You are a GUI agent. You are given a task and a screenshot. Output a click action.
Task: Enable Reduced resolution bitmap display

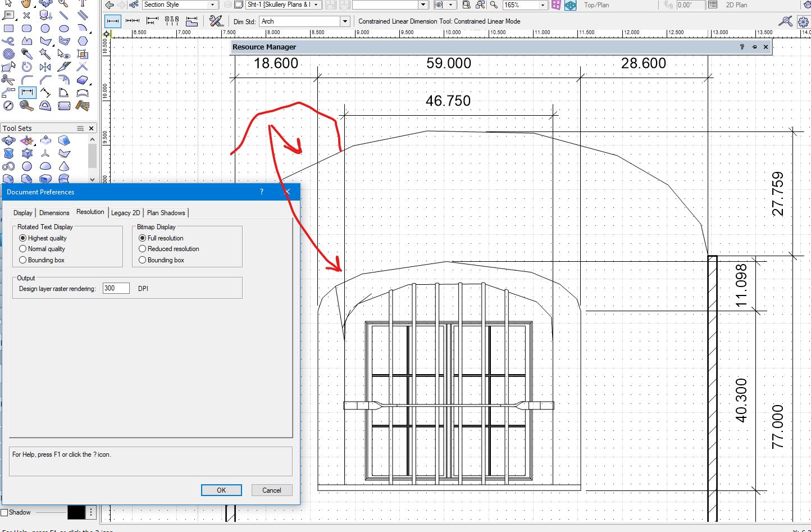point(142,249)
